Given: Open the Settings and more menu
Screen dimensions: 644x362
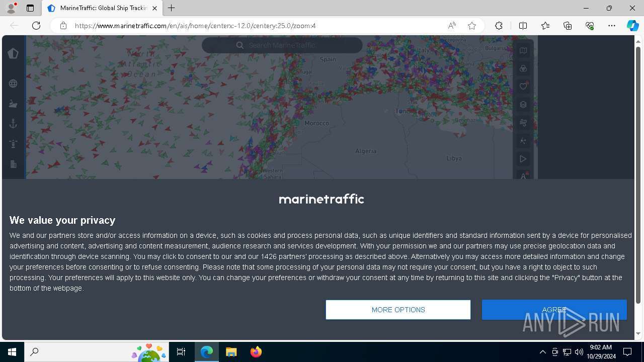Looking at the screenshot, I should click(x=612, y=26).
